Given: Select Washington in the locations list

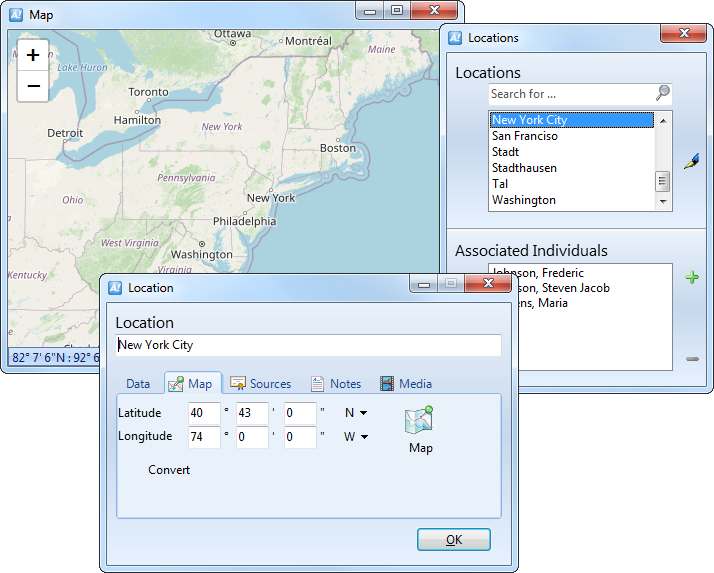Looking at the screenshot, I should (524, 200).
